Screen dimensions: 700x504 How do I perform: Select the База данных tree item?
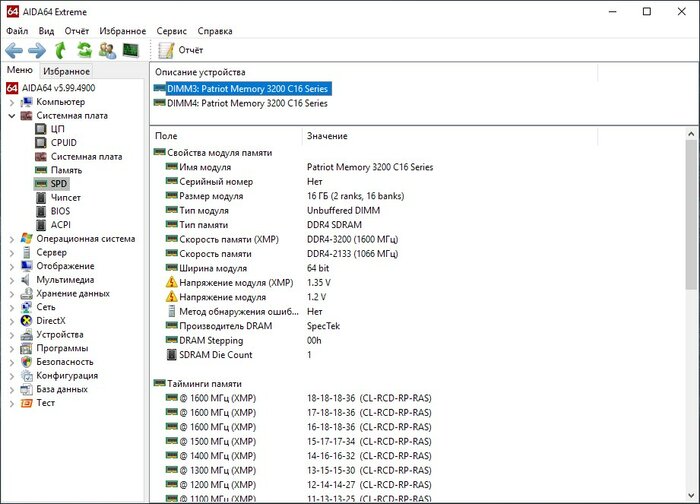point(62,389)
